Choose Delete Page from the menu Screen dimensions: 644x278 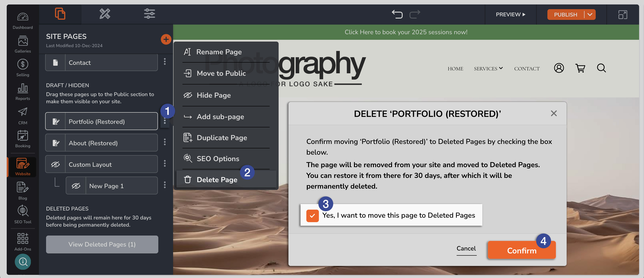point(226,179)
